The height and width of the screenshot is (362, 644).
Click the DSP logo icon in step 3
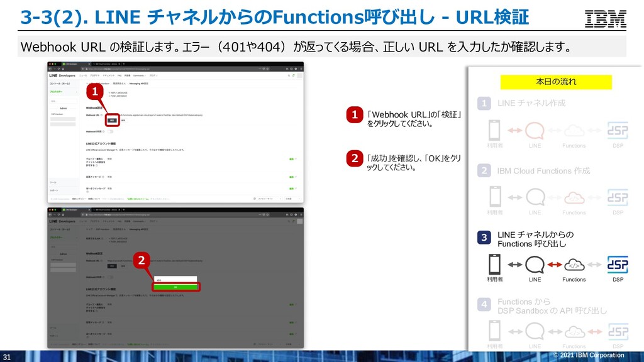coord(618,265)
